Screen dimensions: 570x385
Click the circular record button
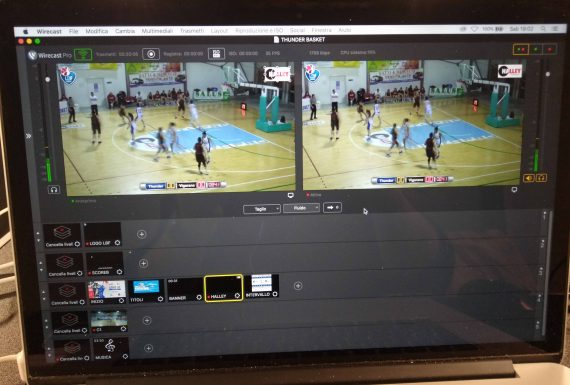[151, 54]
